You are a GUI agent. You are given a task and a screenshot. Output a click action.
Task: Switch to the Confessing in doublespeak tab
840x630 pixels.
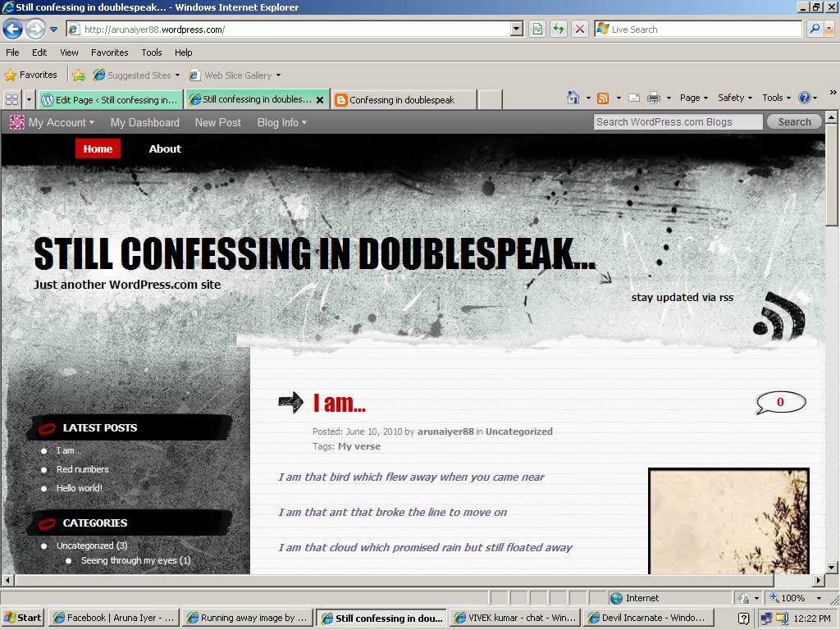point(404,99)
